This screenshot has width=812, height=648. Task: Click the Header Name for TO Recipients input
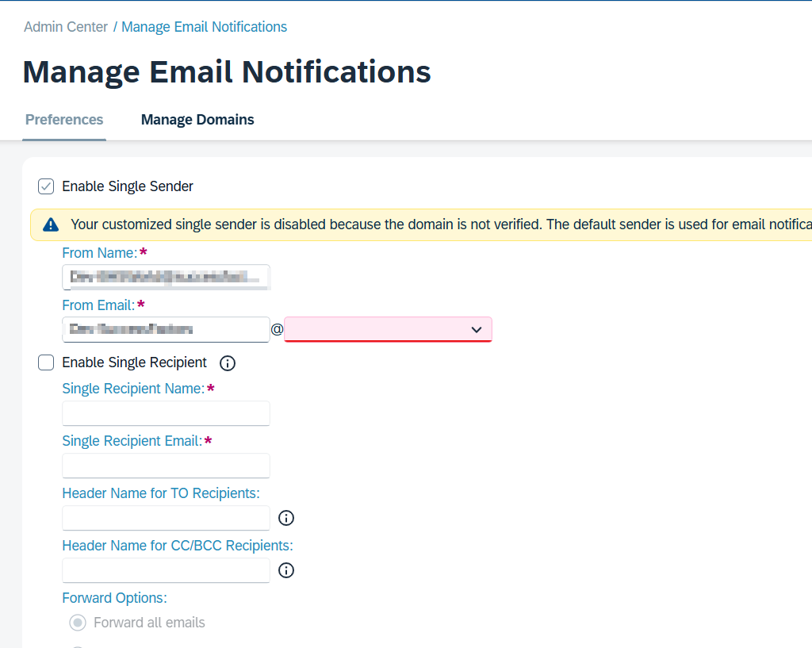tap(166, 518)
